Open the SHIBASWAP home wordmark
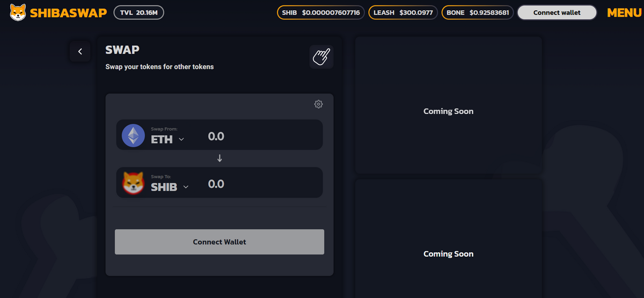The width and height of the screenshot is (644, 298). tap(69, 13)
